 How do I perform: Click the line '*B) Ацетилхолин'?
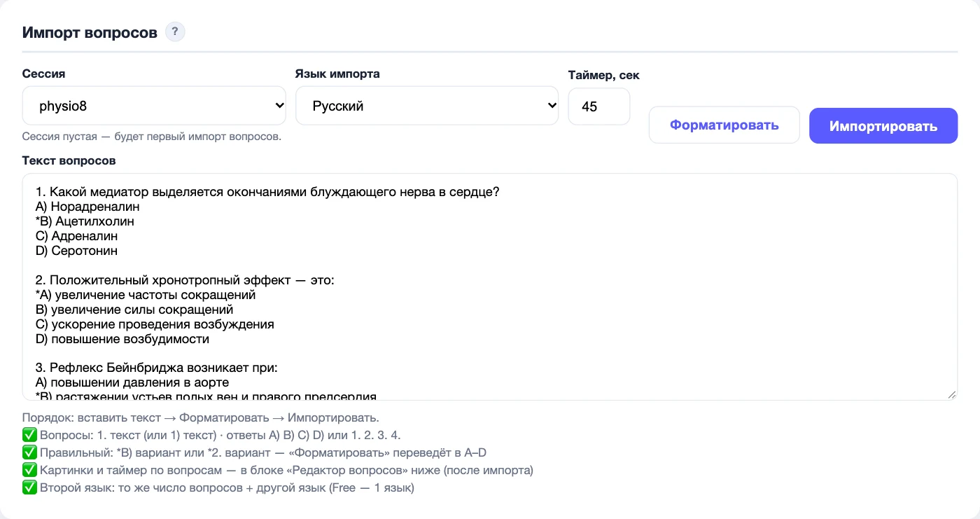point(85,221)
